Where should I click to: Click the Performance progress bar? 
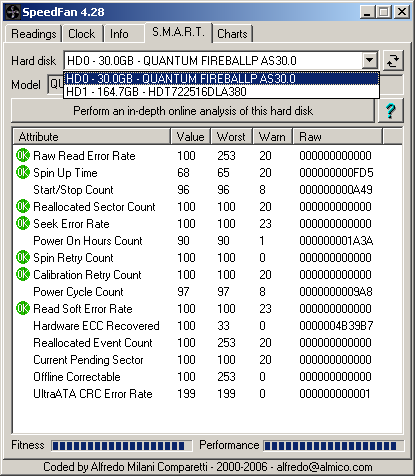pyautogui.click(x=334, y=446)
